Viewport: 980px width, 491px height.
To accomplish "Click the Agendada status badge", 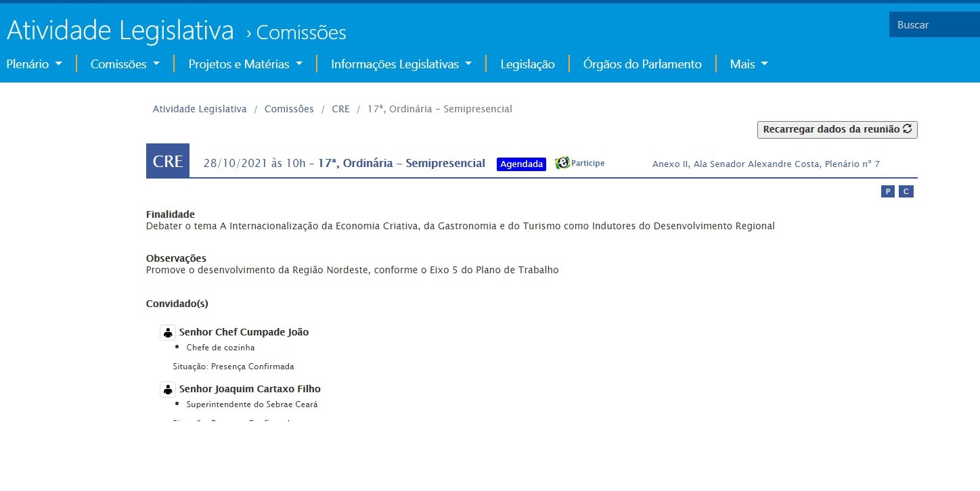I will click(521, 164).
